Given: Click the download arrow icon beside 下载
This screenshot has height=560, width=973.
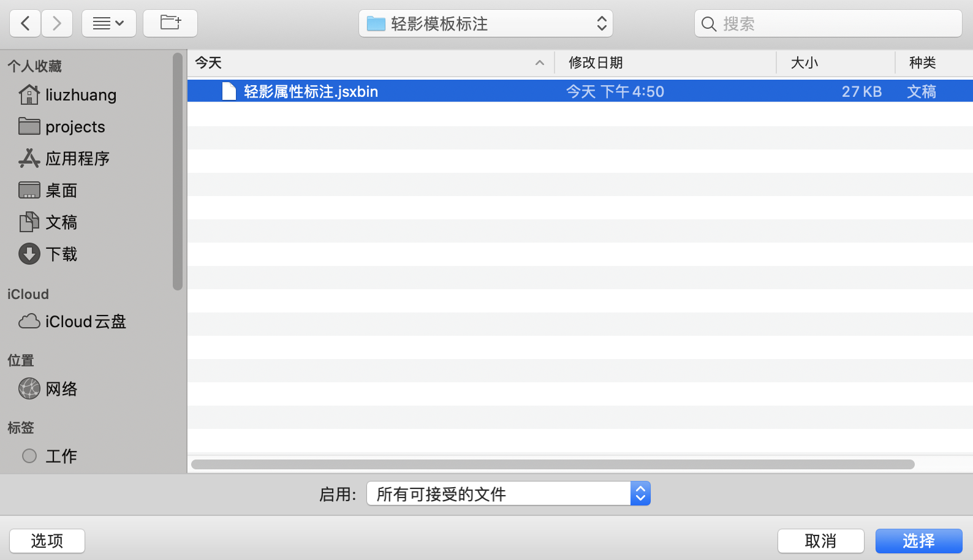Looking at the screenshot, I should click(29, 254).
